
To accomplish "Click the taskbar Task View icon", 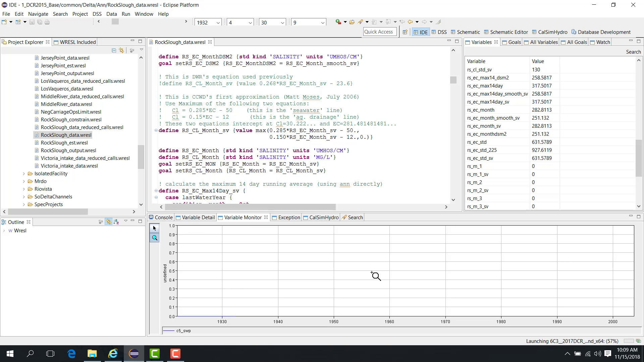I will [50, 354].
